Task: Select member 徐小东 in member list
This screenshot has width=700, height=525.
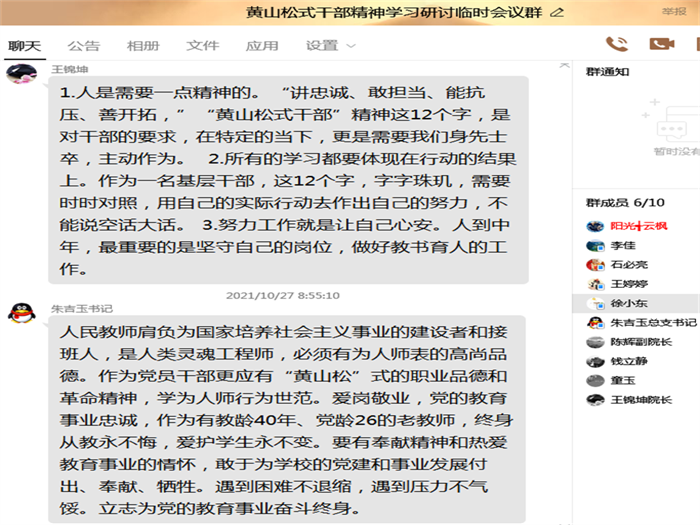Action: pos(628,303)
